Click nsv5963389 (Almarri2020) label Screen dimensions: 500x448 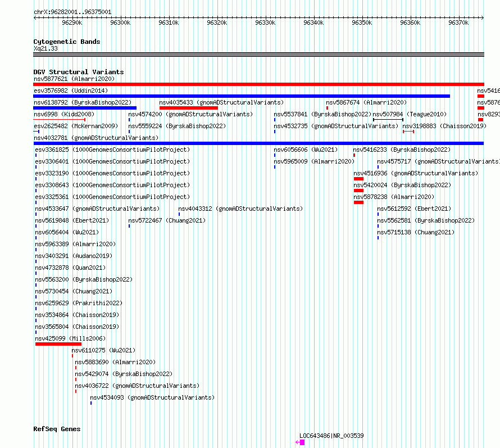[x=75, y=244]
